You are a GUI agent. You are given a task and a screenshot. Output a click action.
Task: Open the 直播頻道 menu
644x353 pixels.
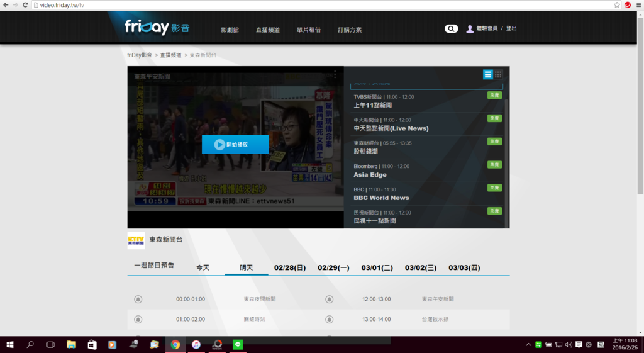268,30
